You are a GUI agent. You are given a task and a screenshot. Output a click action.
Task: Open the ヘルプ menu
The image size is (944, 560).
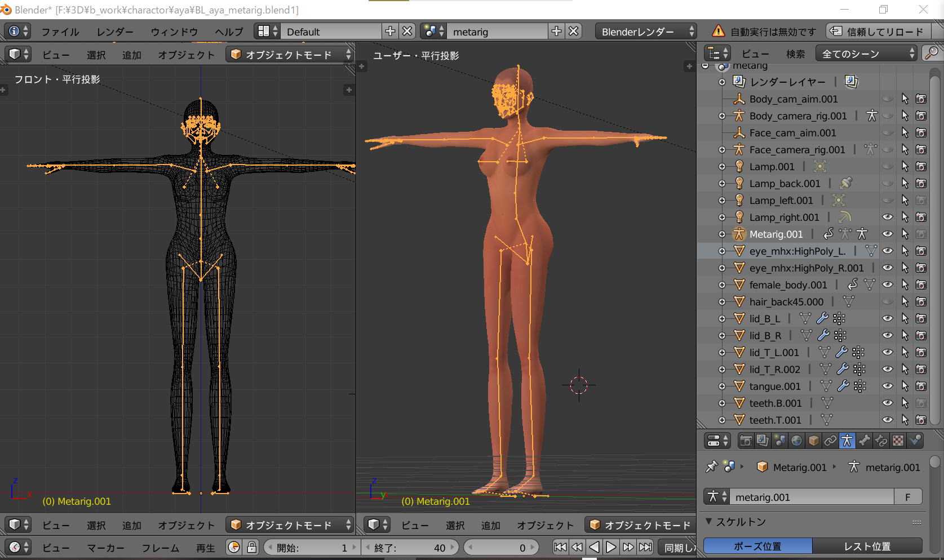229,32
